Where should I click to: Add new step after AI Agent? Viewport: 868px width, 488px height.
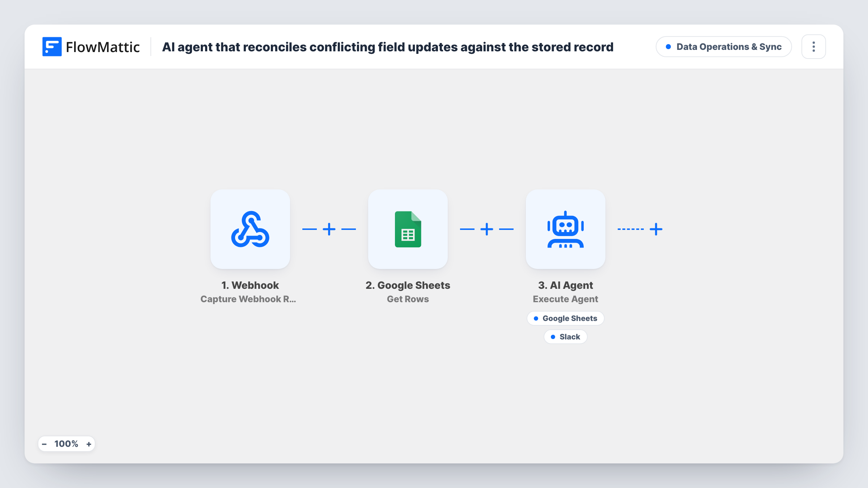coord(656,229)
